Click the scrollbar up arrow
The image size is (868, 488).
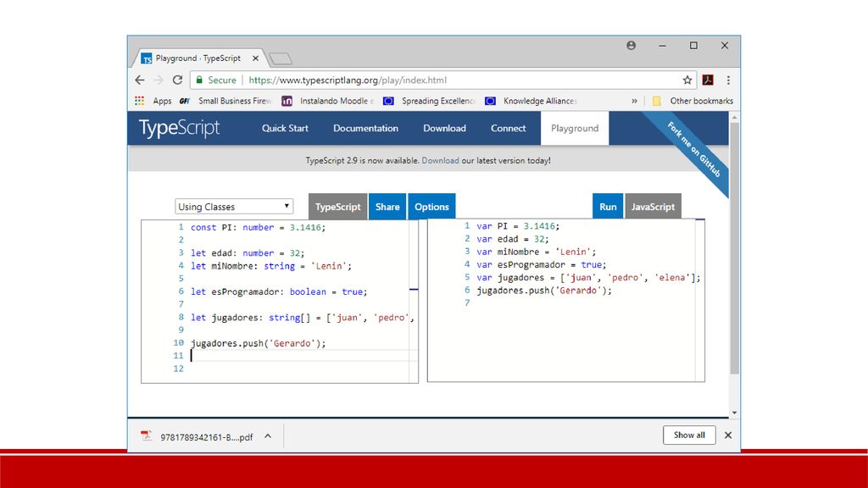pos(735,117)
